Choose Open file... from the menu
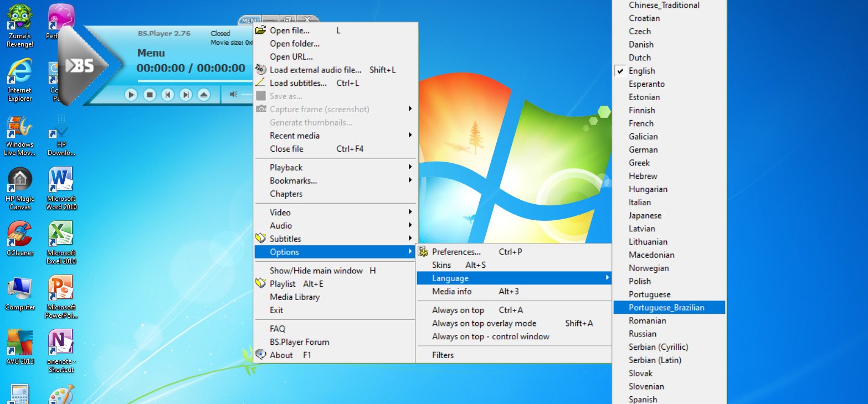 [335, 30]
